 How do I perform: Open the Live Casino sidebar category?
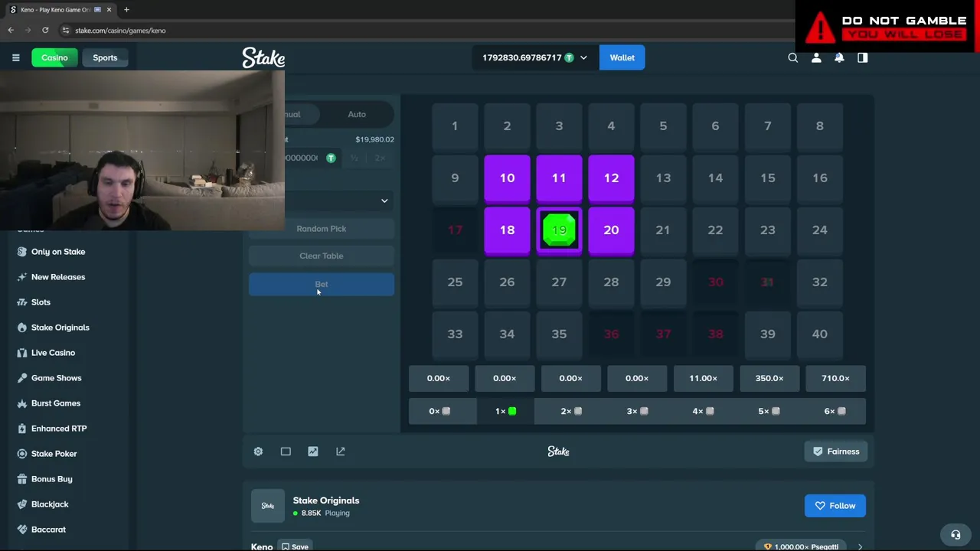53,353
